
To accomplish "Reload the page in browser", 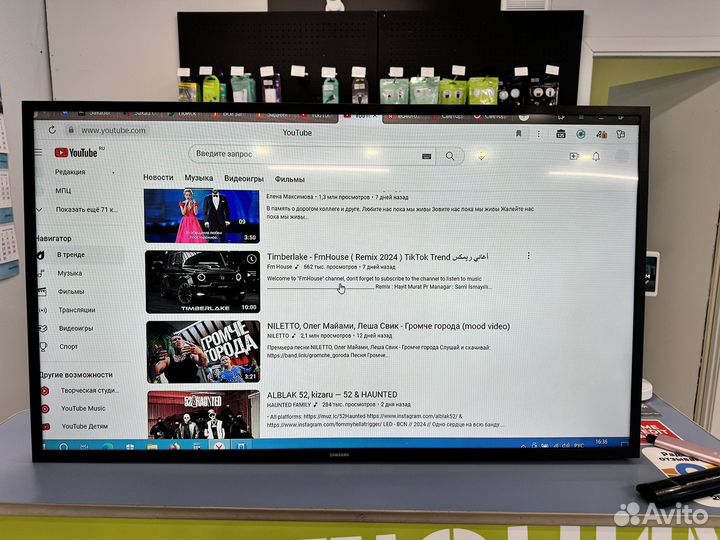I will (52, 130).
